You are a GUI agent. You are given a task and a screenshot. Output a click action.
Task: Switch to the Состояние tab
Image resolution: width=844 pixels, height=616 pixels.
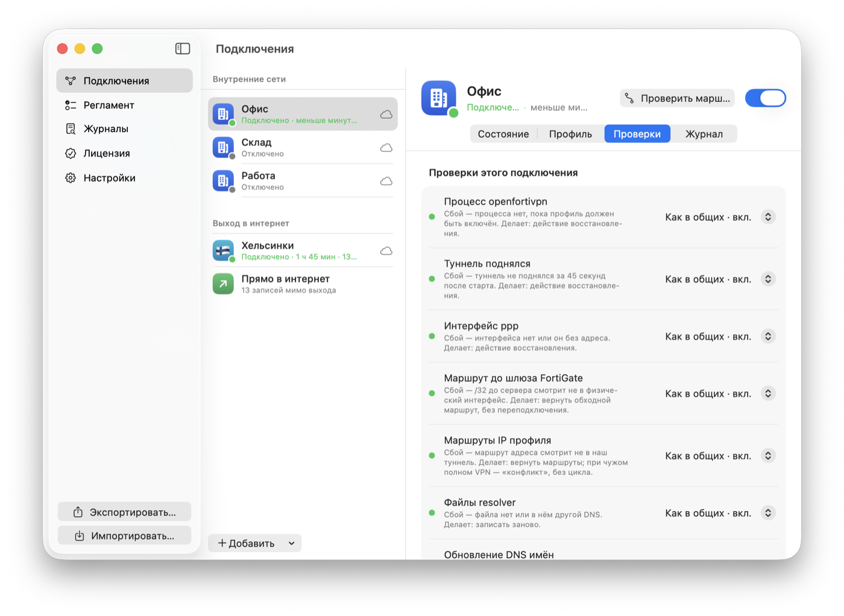pos(503,134)
